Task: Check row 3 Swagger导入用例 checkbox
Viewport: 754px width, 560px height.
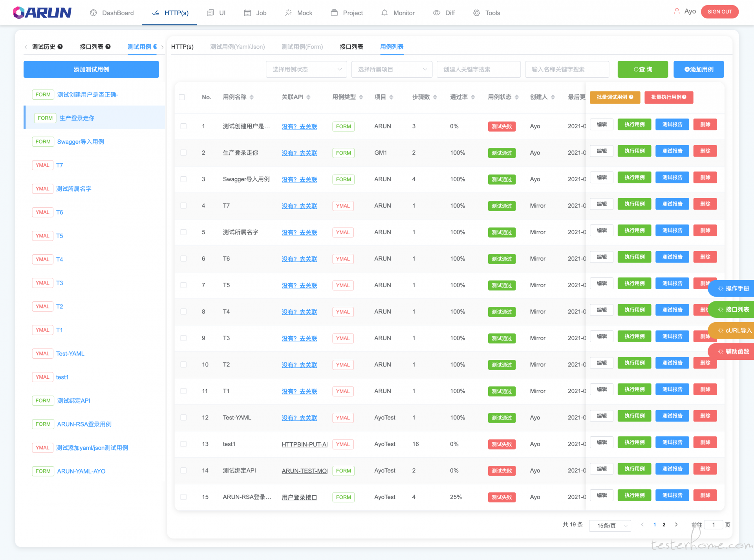Action: coord(183,179)
